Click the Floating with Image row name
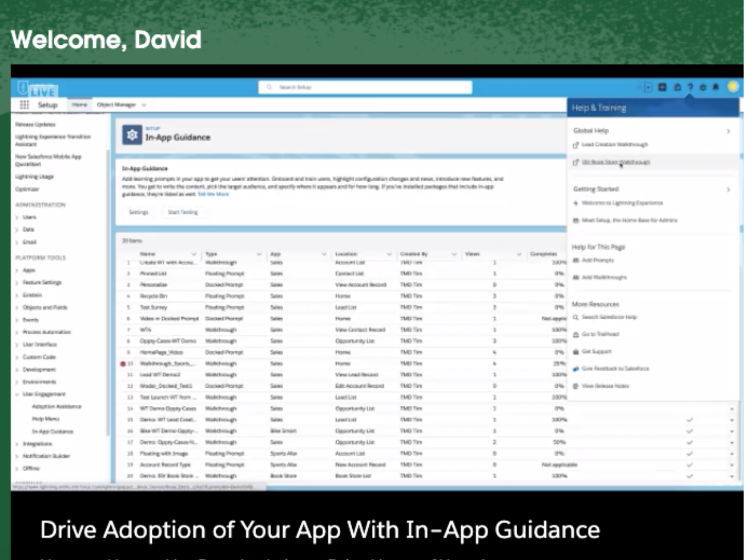 (164, 453)
